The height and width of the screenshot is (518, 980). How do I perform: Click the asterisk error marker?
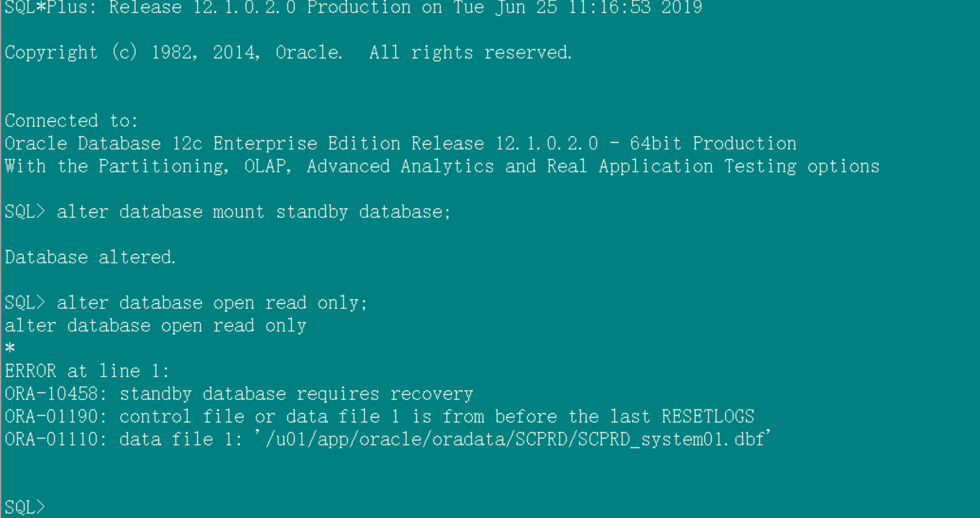[x=9, y=348]
